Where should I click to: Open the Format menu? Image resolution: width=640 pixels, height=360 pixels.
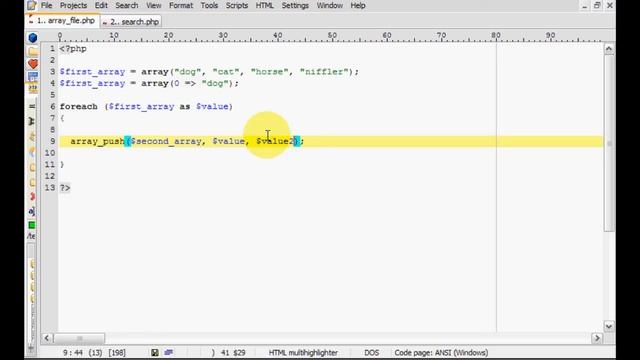[181, 6]
